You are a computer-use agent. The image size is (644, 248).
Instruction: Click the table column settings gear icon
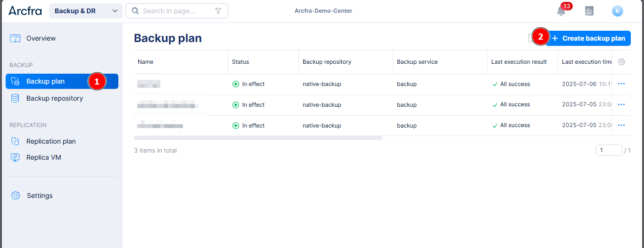pyautogui.click(x=621, y=62)
